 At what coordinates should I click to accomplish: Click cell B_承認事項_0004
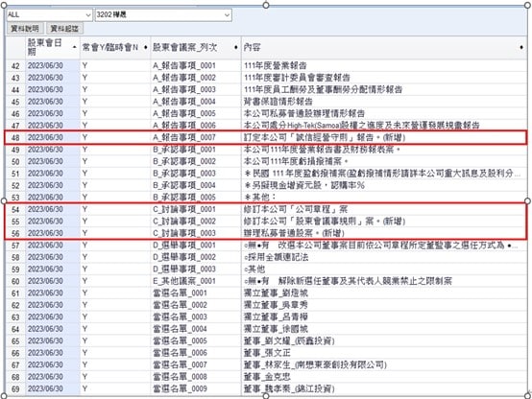pyautogui.click(x=196, y=185)
